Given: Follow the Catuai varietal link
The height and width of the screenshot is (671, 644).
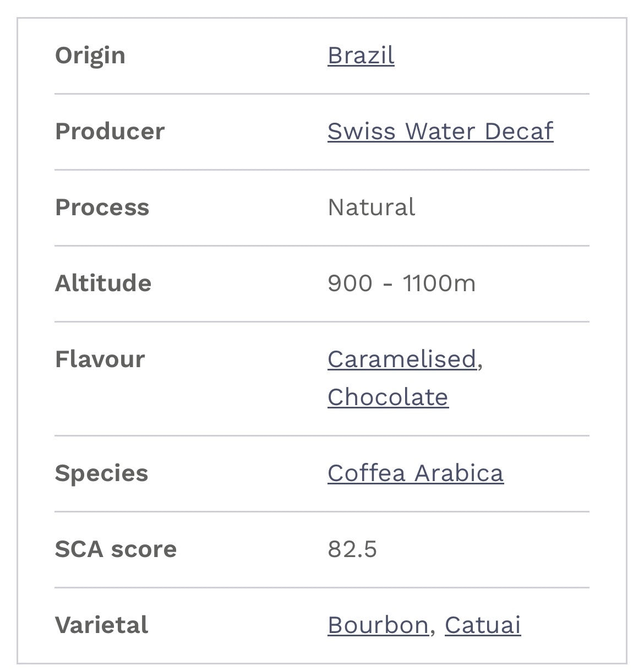Looking at the screenshot, I should pyautogui.click(x=482, y=625).
